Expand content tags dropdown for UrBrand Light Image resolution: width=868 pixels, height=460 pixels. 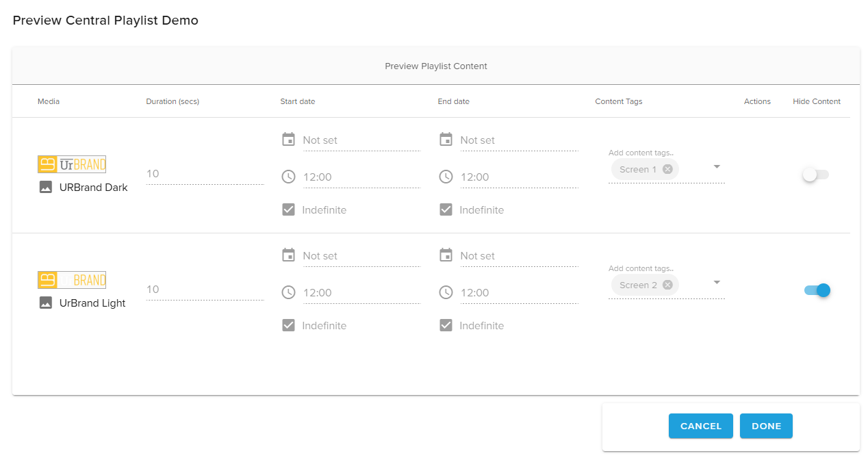click(x=717, y=282)
